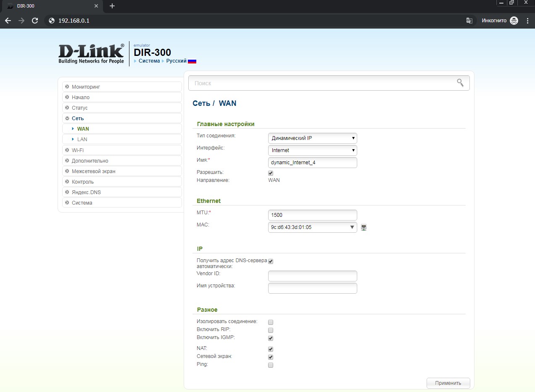This screenshot has width=535, height=392.
Task: Toggle the Сетевой экран checkbox
Action: click(271, 357)
